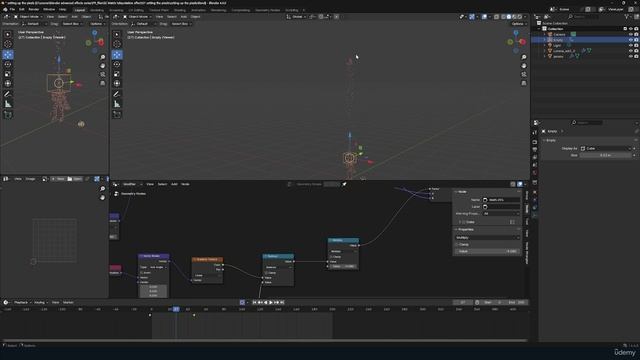Open the outliner filter icon
The height and width of the screenshot is (360, 640).
coord(627,17)
